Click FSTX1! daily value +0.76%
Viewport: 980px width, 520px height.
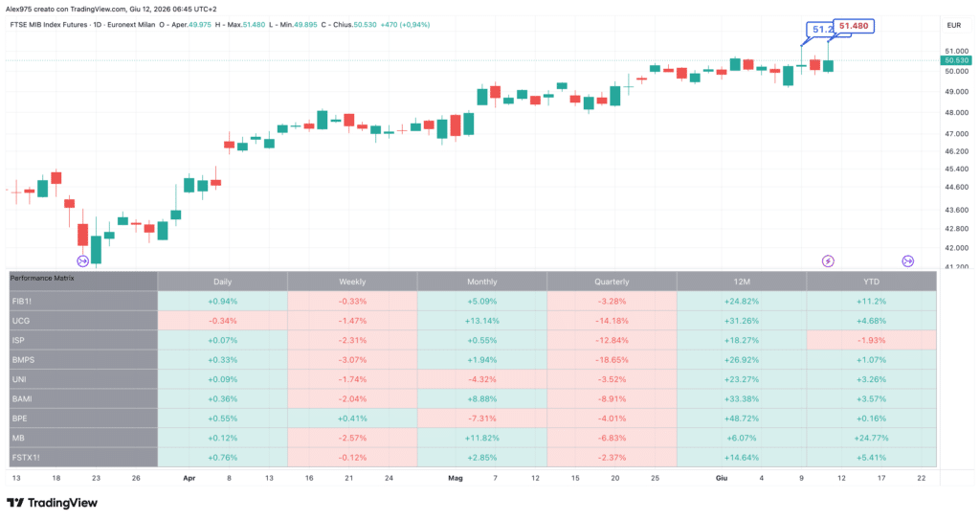[222, 458]
